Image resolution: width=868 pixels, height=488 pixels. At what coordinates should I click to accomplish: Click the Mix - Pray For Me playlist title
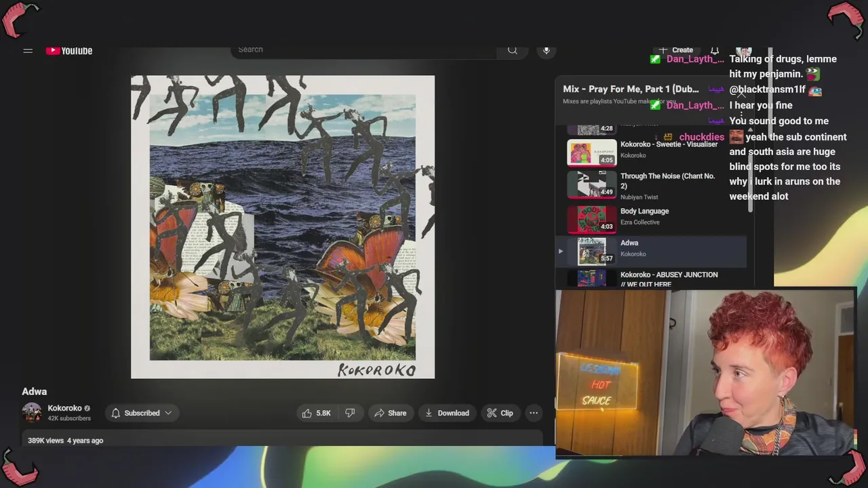coord(631,89)
